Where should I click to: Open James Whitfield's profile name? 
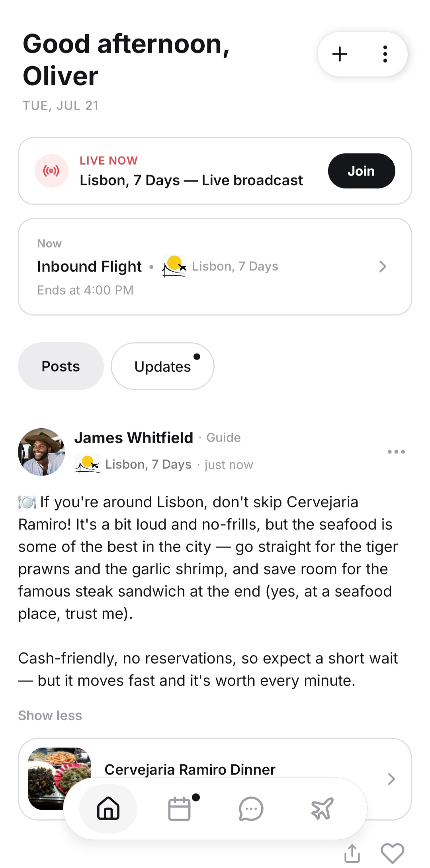click(134, 438)
